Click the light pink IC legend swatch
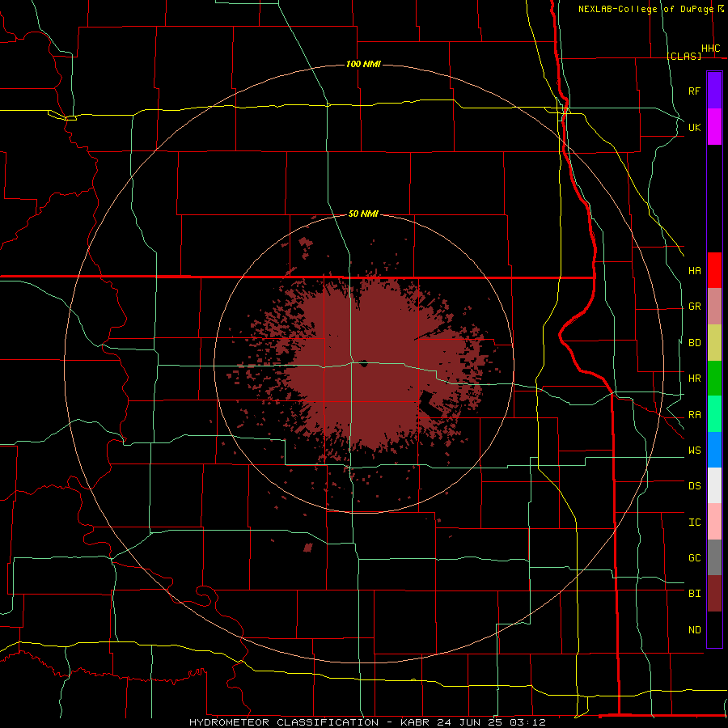 pyautogui.click(x=714, y=522)
